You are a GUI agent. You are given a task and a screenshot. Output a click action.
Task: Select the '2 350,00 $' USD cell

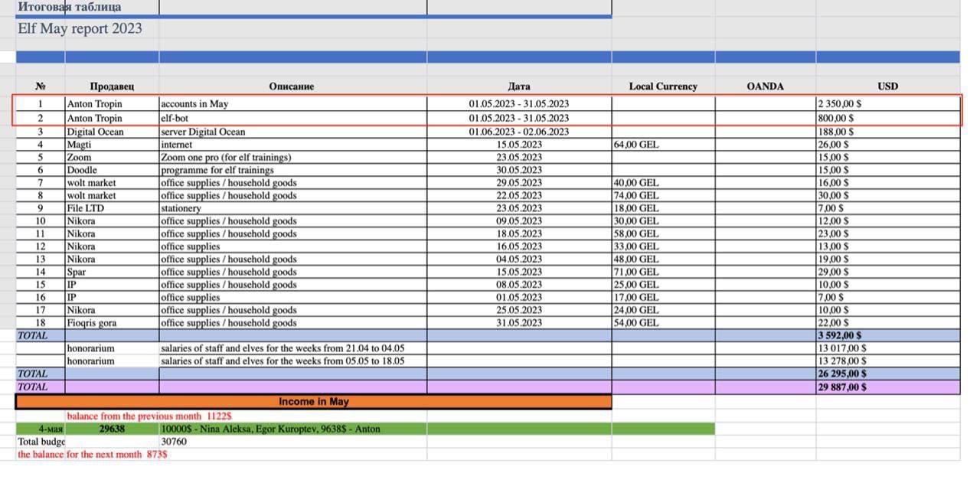pyautogui.click(x=838, y=103)
